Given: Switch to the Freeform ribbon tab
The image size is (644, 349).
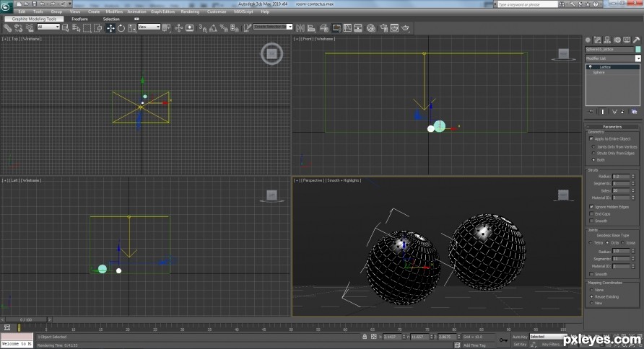Looking at the screenshot, I should (x=79, y=19).
